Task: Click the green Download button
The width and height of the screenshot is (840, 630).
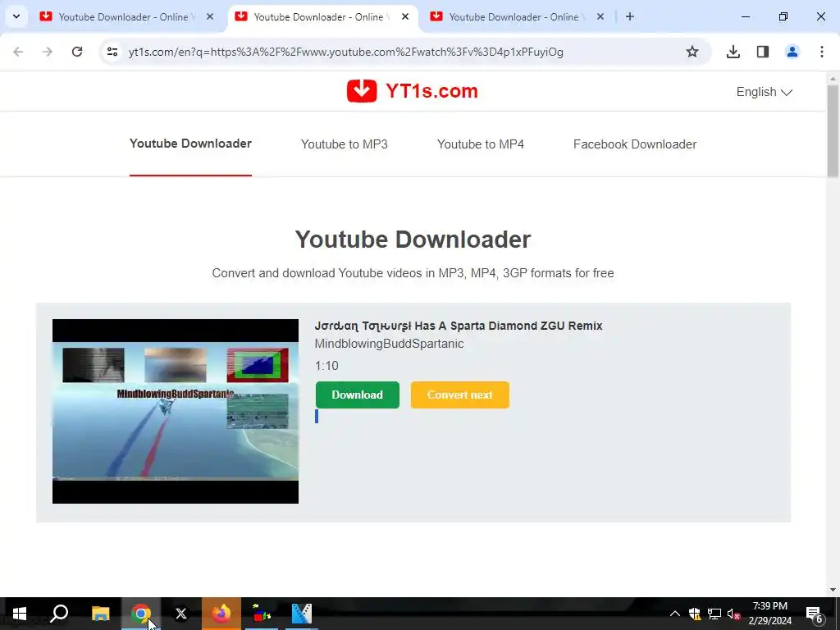Action: pyautogui.click(x=358, y=395)
